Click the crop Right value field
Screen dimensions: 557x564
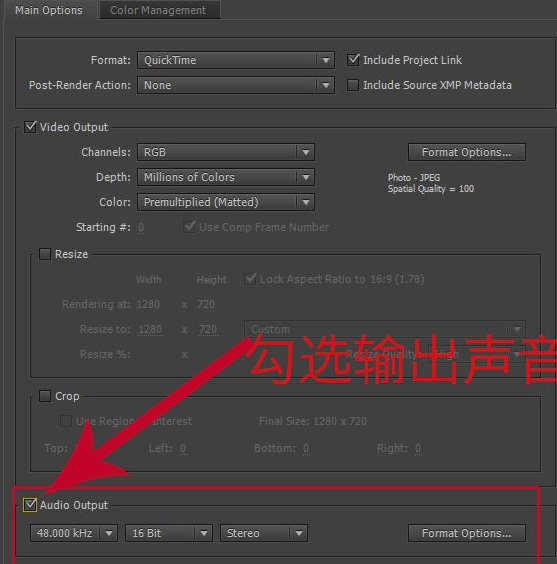[418, 449]
